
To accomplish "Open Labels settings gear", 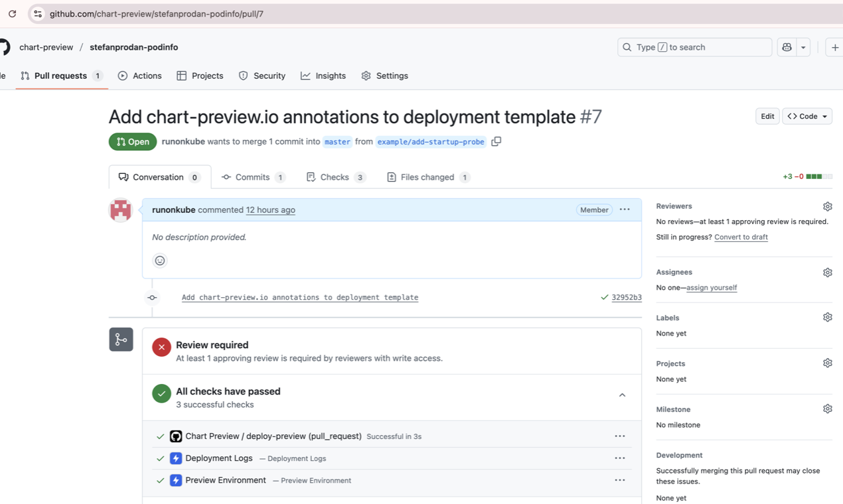I will 827,317.
